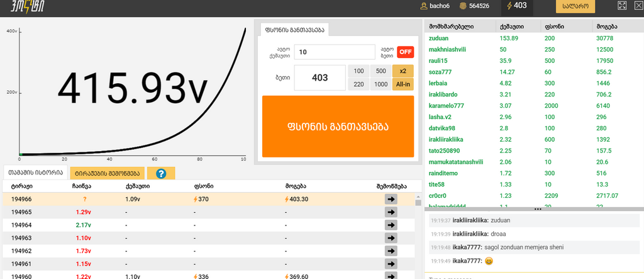Click the 403.30 winnings in row 194966

(297, 199)
